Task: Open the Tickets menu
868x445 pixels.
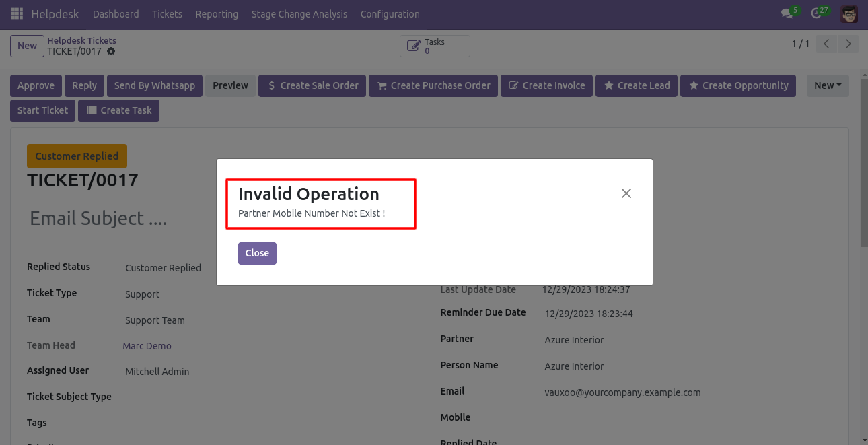Action: tap(167, 13)
